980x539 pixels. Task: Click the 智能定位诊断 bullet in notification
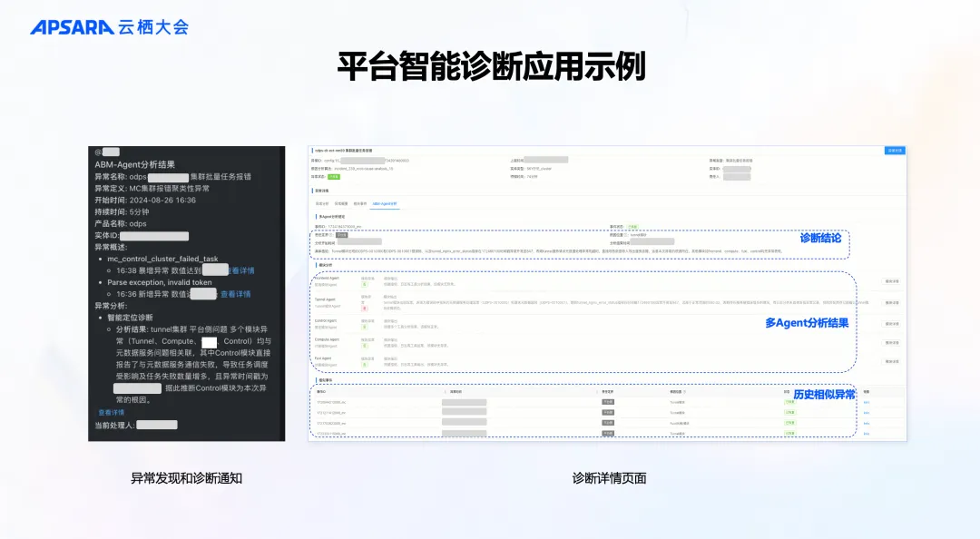point(130,318)
